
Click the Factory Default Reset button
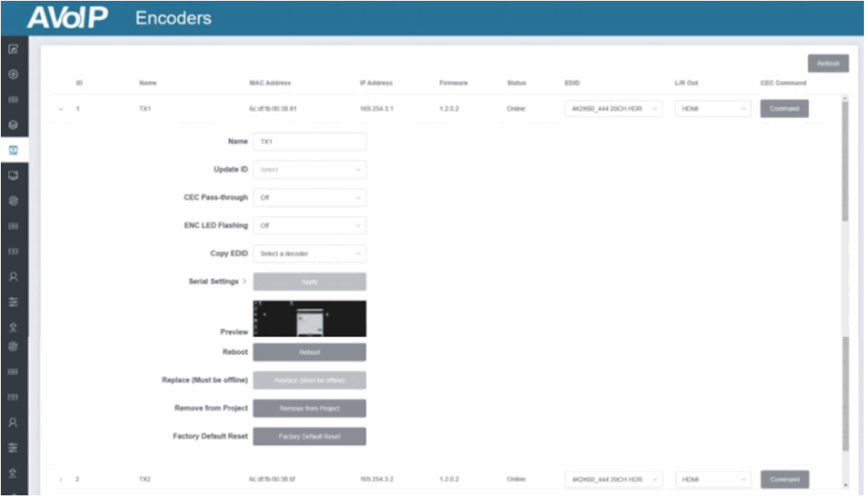click(309, 436)
